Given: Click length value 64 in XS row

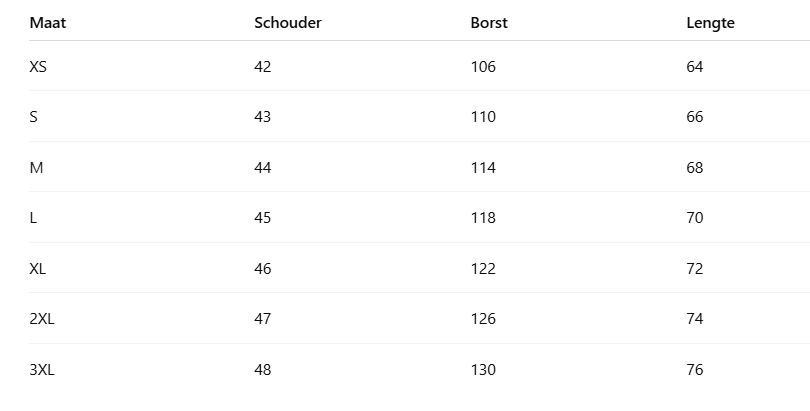Looking at the screenshot, I should pos(695,67).
